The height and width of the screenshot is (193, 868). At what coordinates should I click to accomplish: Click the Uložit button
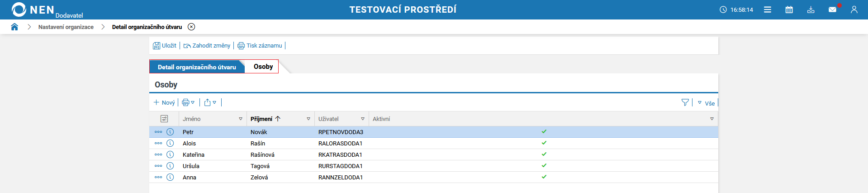point(165,46)
